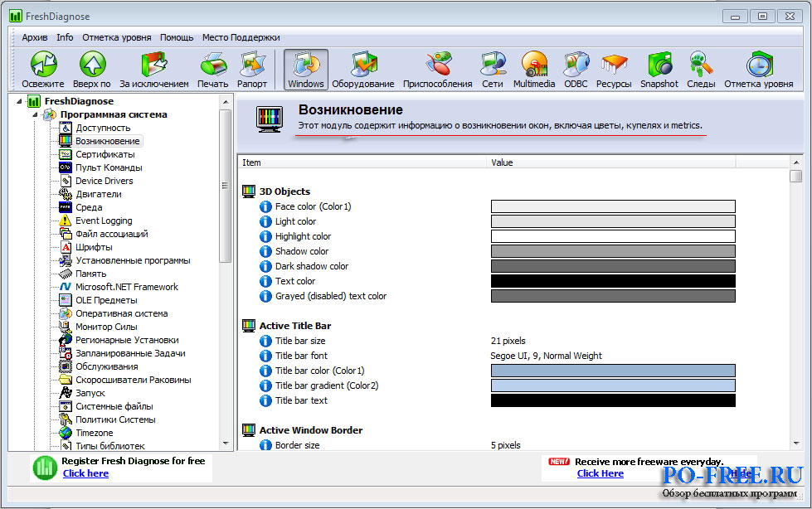Click the Сертификаты tree icon
Viewport: 812px width, 509px height.
66,154
